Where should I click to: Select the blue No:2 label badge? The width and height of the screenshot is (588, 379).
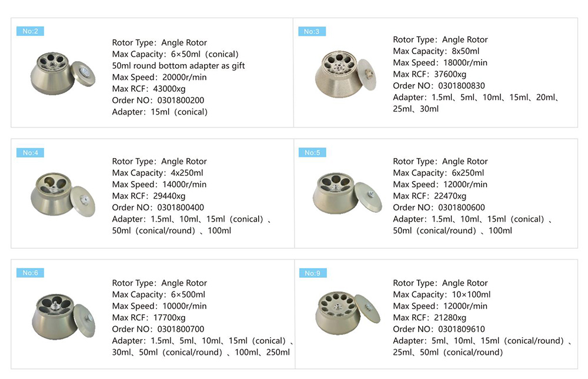30,31
